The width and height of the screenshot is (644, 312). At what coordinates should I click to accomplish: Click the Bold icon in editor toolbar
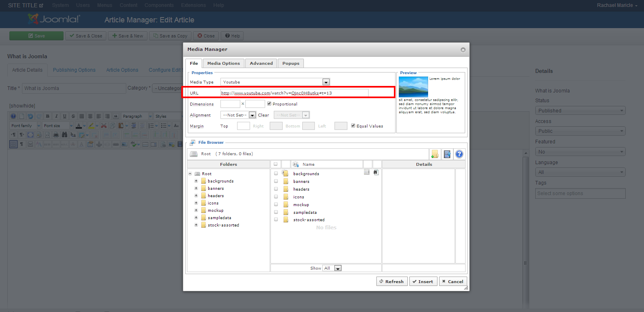[48, 116]
